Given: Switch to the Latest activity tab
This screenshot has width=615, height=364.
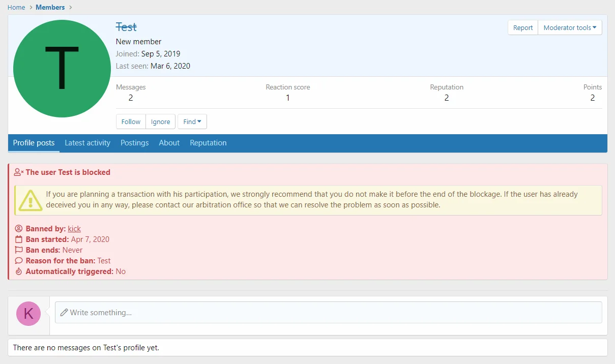Looking at the screenshot, I should click(x=87, y=143).
